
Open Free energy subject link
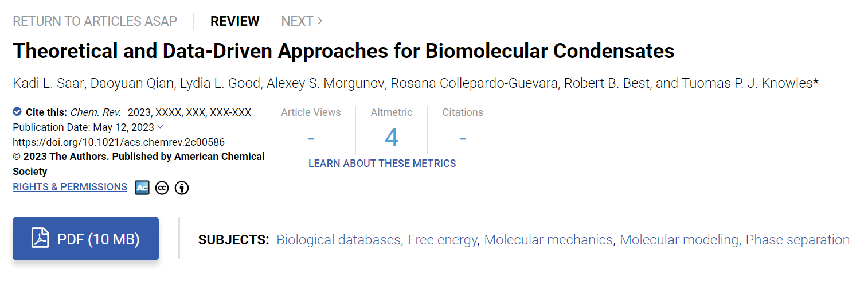tap(442, 240)
